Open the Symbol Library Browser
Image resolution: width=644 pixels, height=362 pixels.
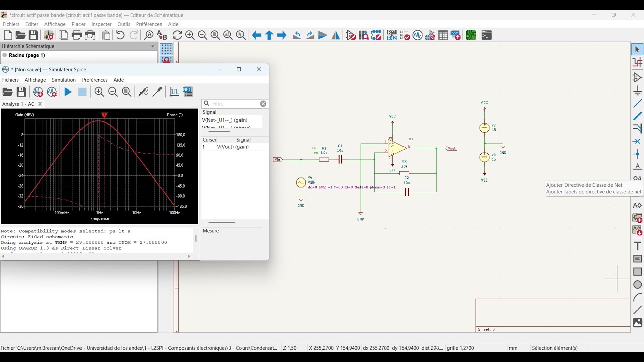pos(364,35)
